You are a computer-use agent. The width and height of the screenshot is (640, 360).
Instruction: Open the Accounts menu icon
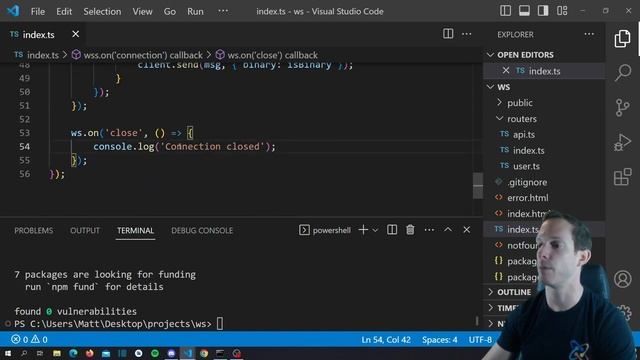(x=622, y=279)
